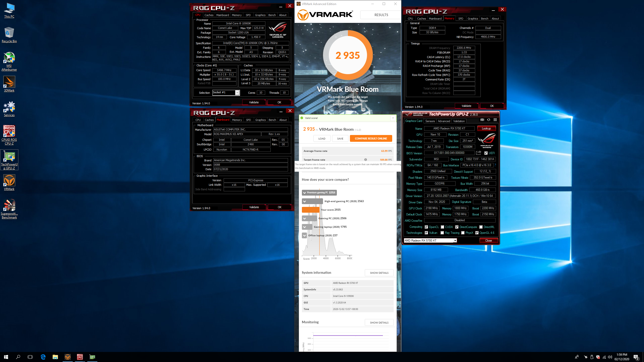Launch CPUID ROG CPU-Z desktop shortcut
Image resolution: width=644 pixels, height=362 pixels.
pos(9,135)
